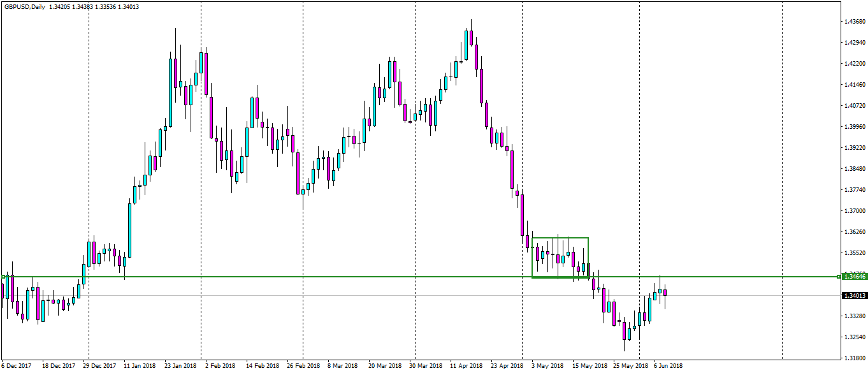
Task: Click the 8 Mar 2018 date label
Action: [343, 366]
